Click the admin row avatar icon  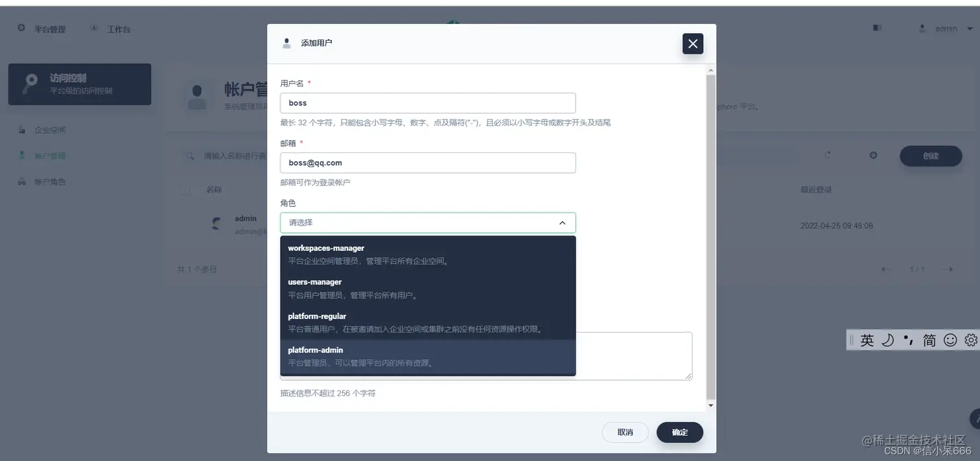click(217, 224)
